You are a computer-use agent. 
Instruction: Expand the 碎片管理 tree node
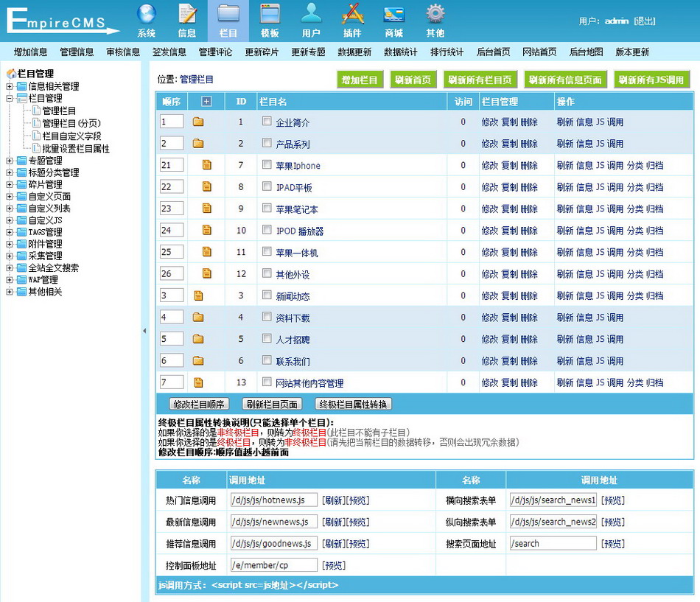pos(10,184)
